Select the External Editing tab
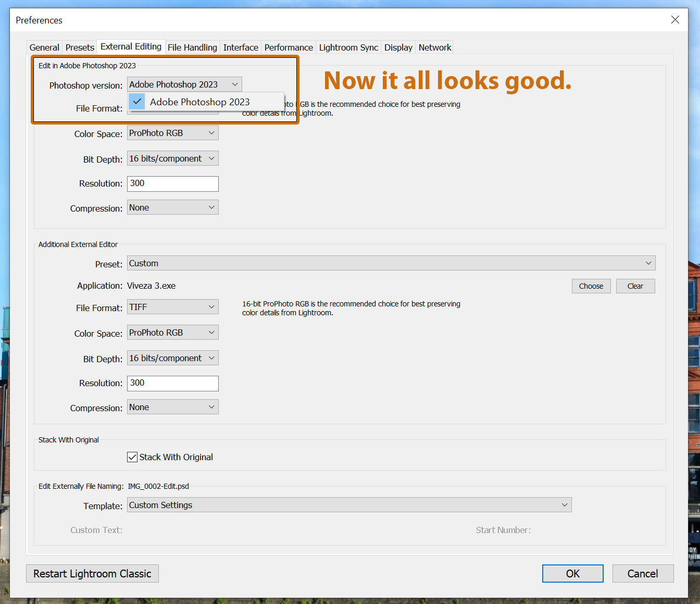 pyautogui.click(x=131, y=46)
